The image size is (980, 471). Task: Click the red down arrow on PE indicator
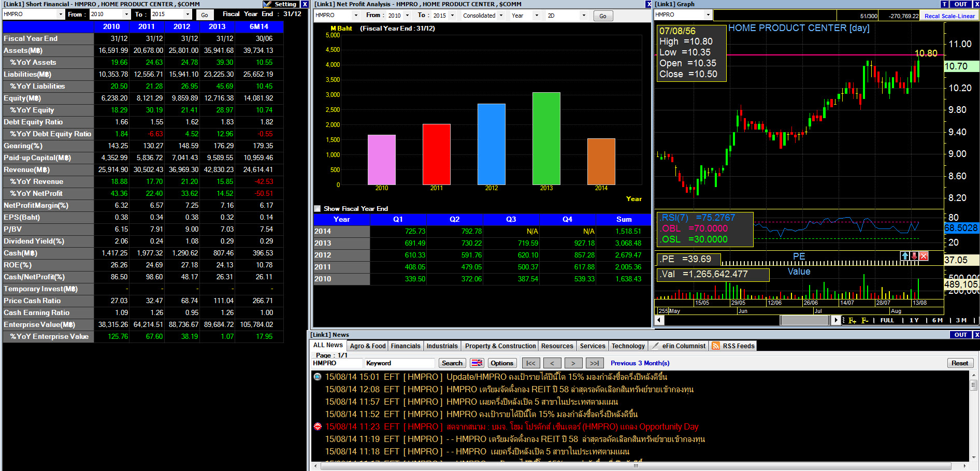914,256
